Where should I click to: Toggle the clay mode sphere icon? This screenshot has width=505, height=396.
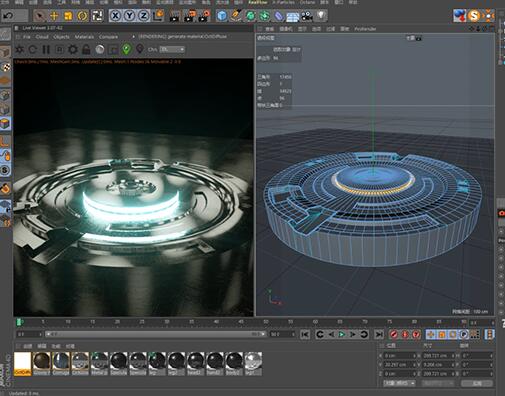click(99, 50)
